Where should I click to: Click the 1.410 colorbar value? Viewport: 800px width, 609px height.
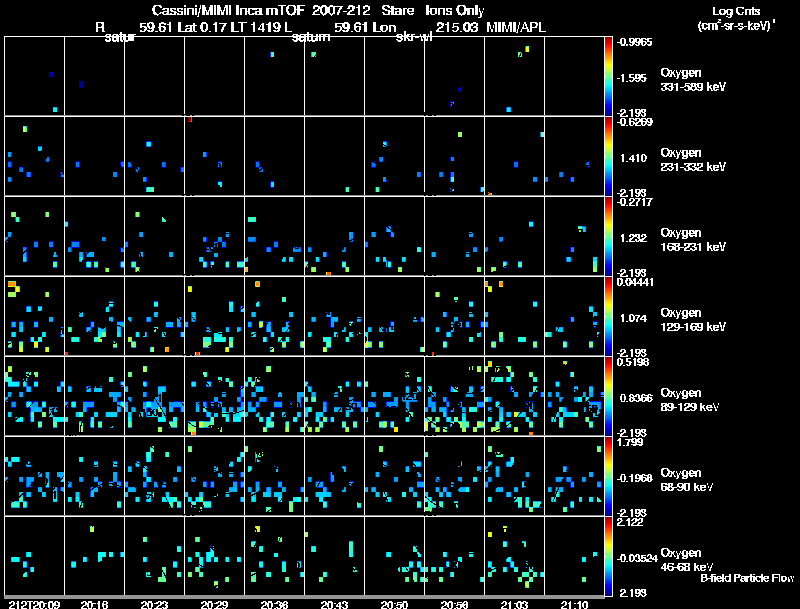633,158
